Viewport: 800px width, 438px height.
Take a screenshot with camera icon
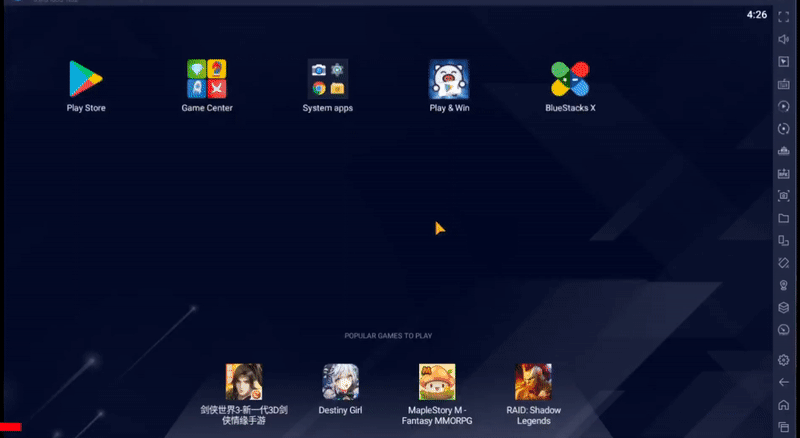pos(784,196)
